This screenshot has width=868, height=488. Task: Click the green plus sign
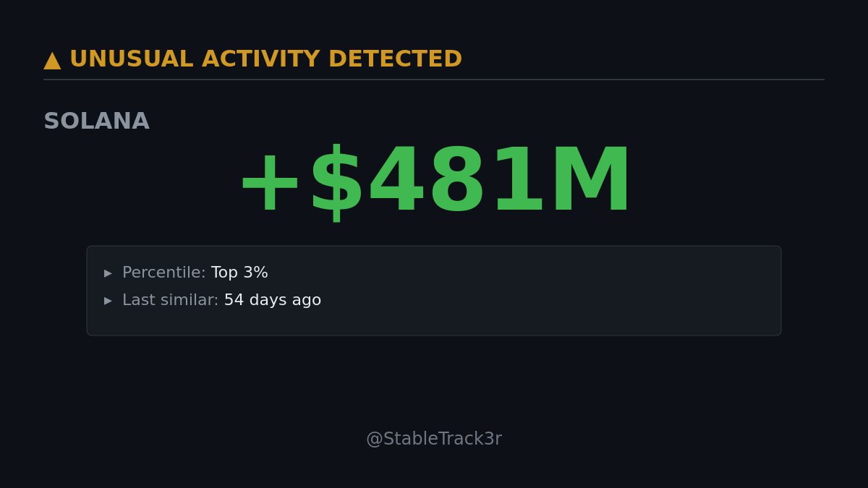tap(269, 184)
